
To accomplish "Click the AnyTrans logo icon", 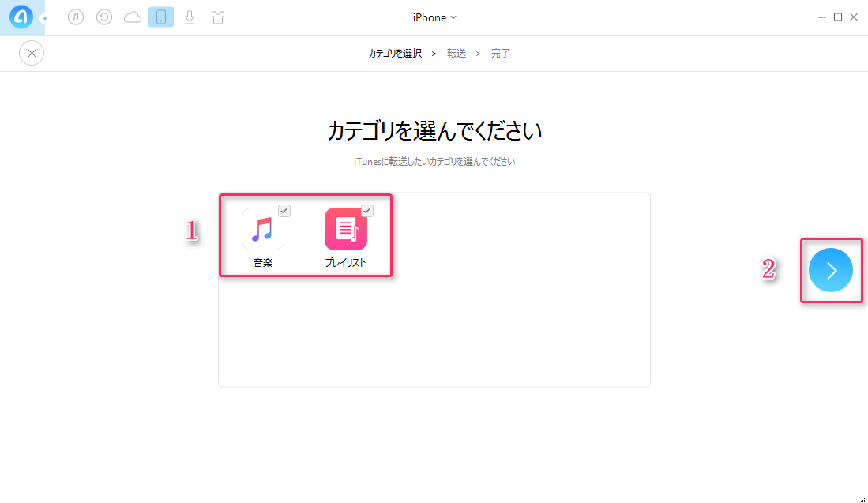I will pos(21,17).
